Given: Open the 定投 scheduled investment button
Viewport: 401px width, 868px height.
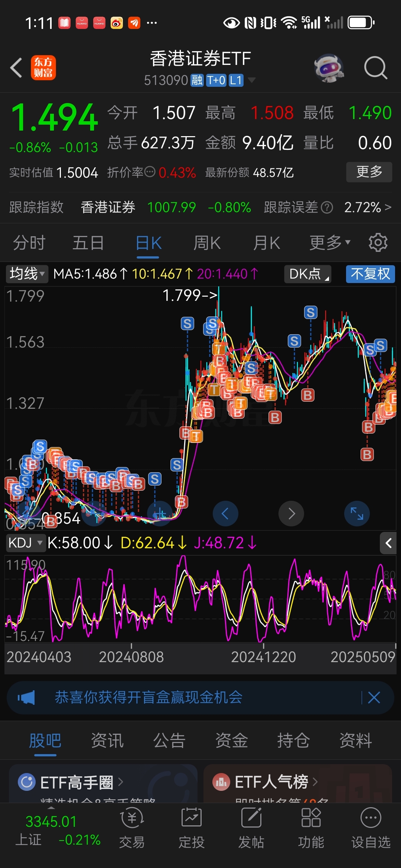Looking at the screenshot, I should tap(192, 828).
